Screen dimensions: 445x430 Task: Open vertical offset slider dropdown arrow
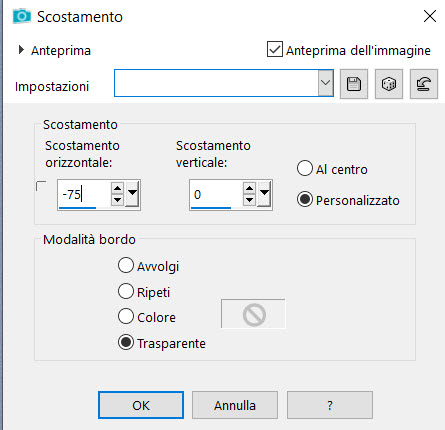click(265, 193)
